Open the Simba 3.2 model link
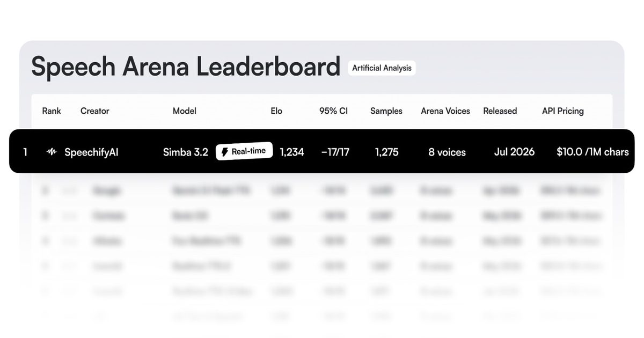Screen dimensions: 644x338 point(186,152)
